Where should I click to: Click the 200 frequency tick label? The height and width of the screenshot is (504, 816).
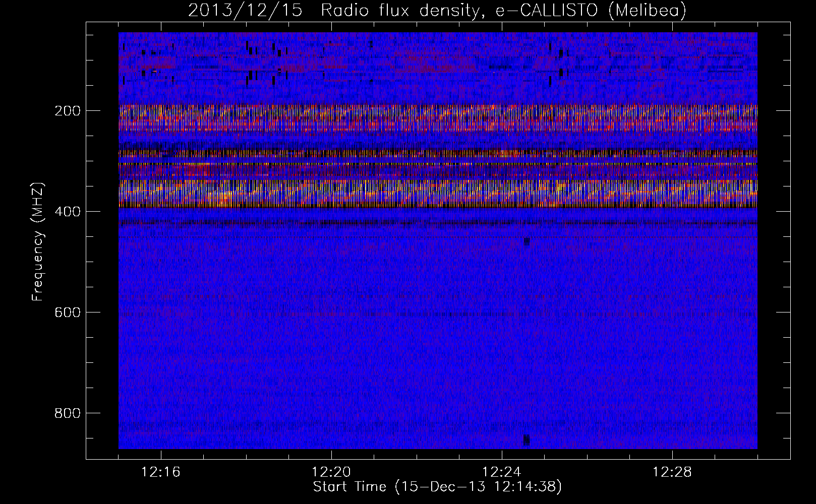coord(67,111)
